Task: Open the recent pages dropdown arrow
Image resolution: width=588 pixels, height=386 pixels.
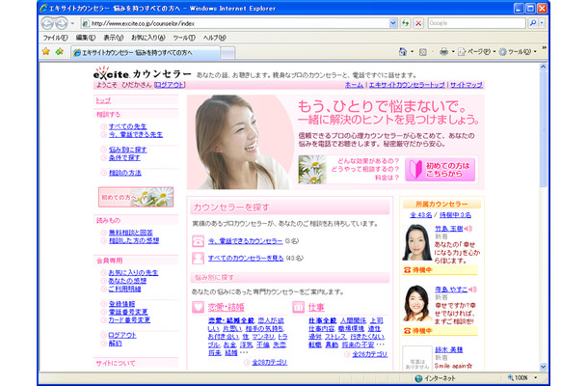Action: pyautogui.click(x=72, y=23)
